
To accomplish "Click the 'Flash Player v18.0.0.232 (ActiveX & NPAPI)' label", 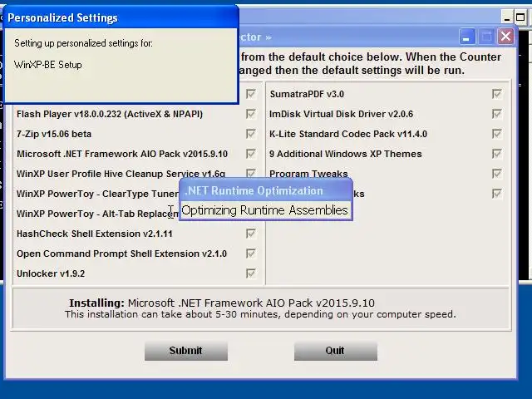I will 110,114.
